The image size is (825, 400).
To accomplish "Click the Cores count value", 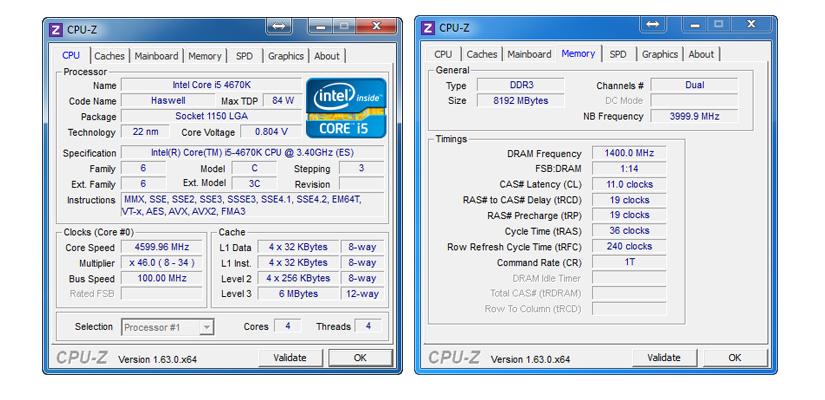I will pyautogui.click(x=288, y=326).
